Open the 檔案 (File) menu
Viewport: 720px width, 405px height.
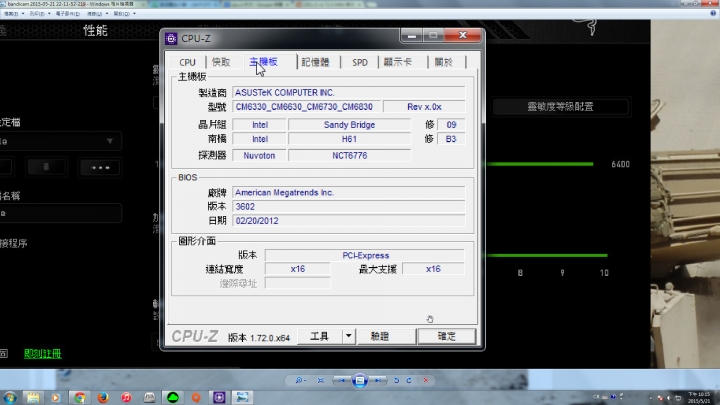13,14
